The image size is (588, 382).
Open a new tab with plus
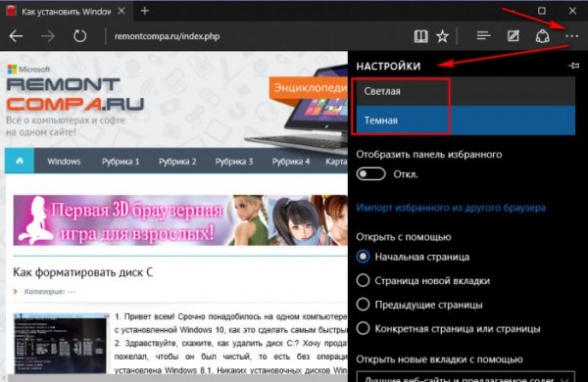(145, 11)
